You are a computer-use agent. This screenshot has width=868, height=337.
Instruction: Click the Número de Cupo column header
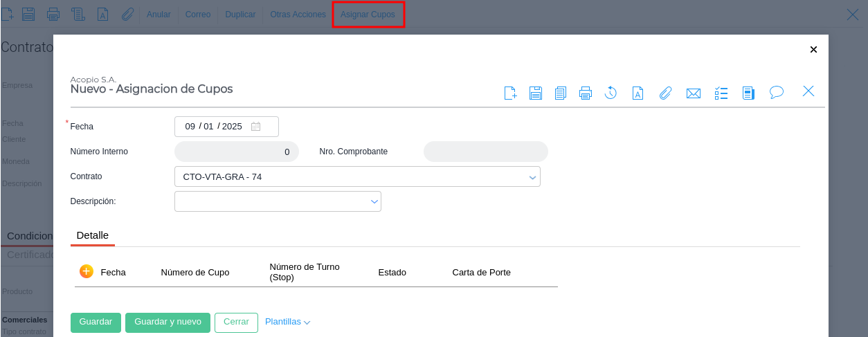click(x=195, y=273)
